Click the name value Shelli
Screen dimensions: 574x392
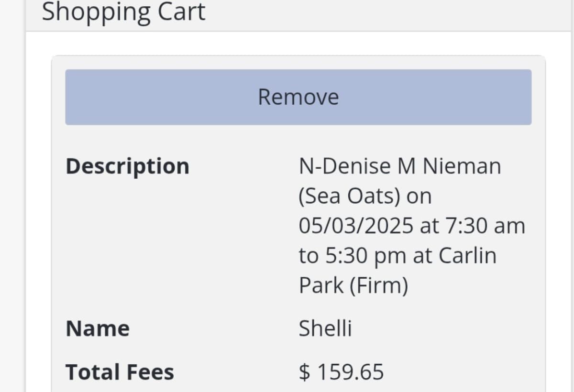pos(325,328)
